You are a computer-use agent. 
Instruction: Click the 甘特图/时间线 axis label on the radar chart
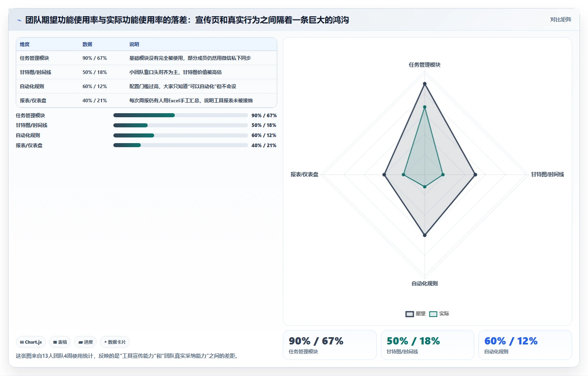[548, 174]
